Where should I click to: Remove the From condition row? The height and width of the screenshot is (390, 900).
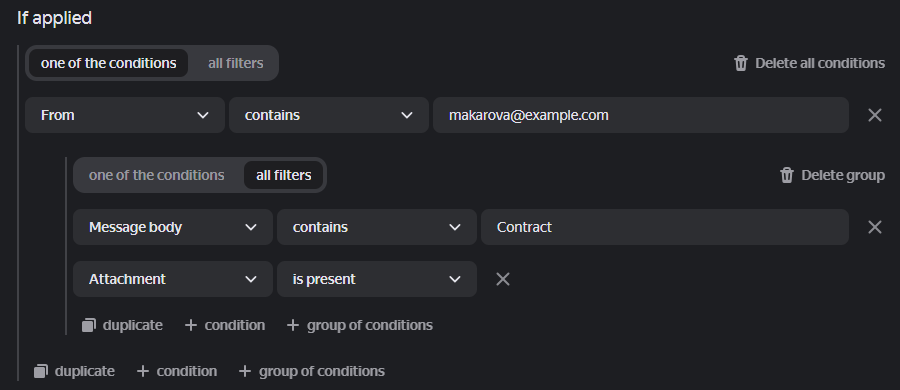pos(875,115)
